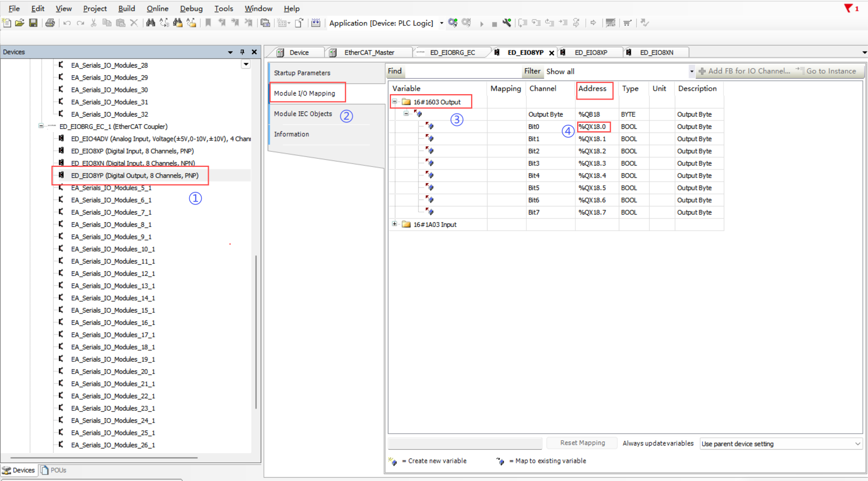868x481 pixels.
Task: Switch to the EtherCAT_Master tab
Action: (369, 52)
